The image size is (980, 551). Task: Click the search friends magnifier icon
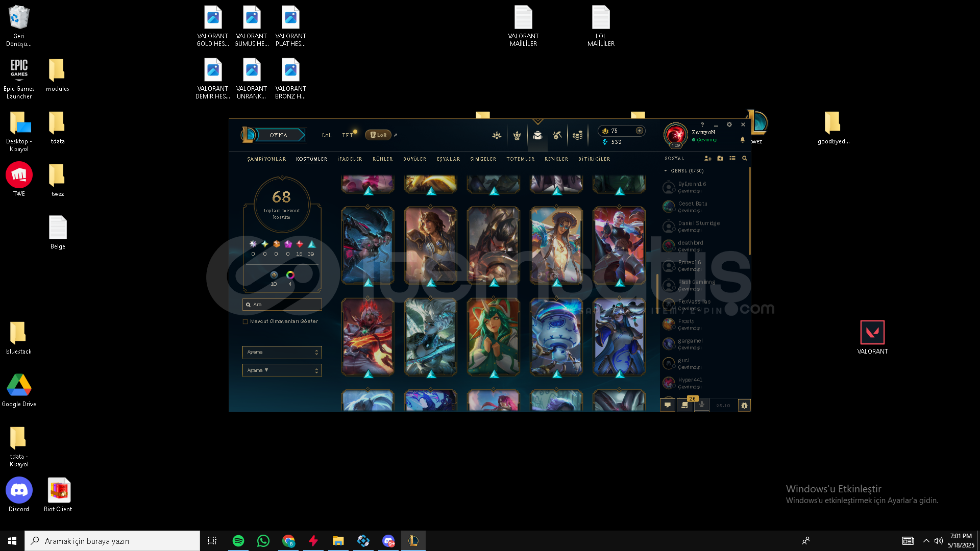click(745, 159)
